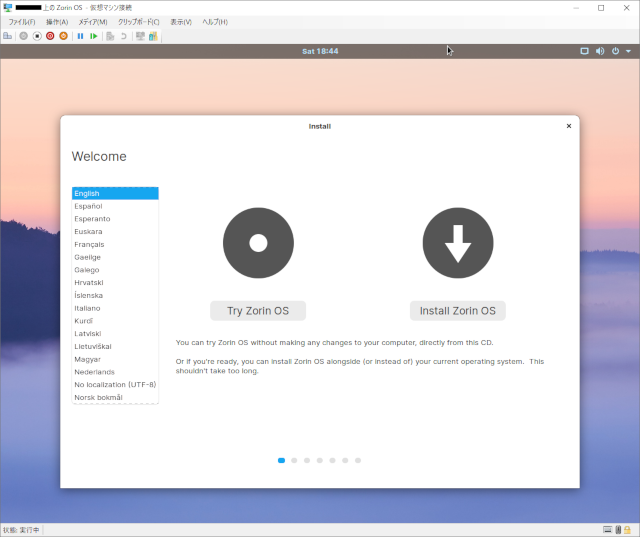
Task: Open the 表示(V) menu
Action: 181,22
